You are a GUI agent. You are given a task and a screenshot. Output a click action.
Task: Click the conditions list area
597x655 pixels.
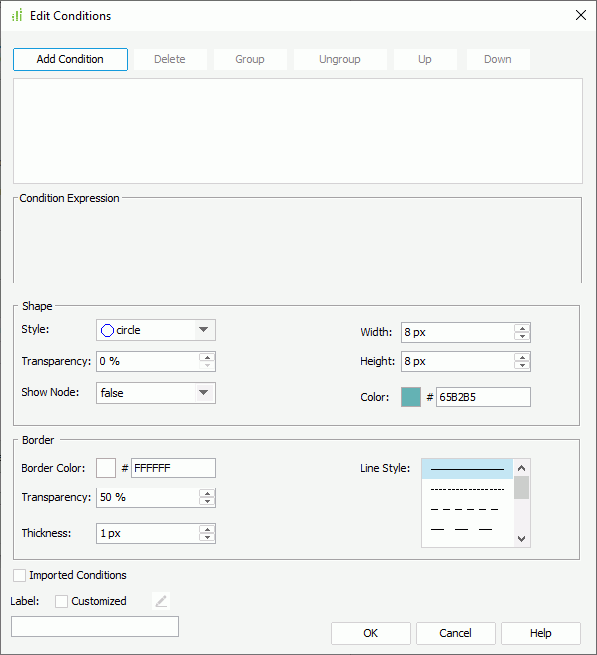click(x=298, y=131)
